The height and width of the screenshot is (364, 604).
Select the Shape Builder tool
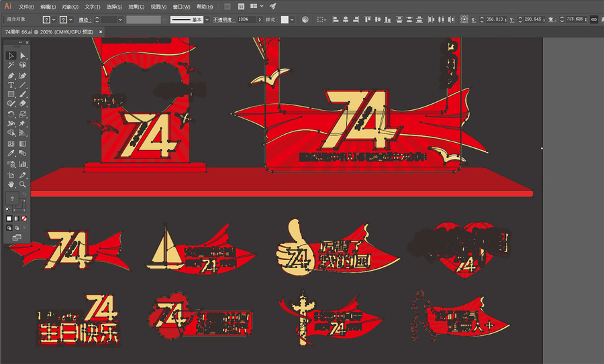pos(11,133)
